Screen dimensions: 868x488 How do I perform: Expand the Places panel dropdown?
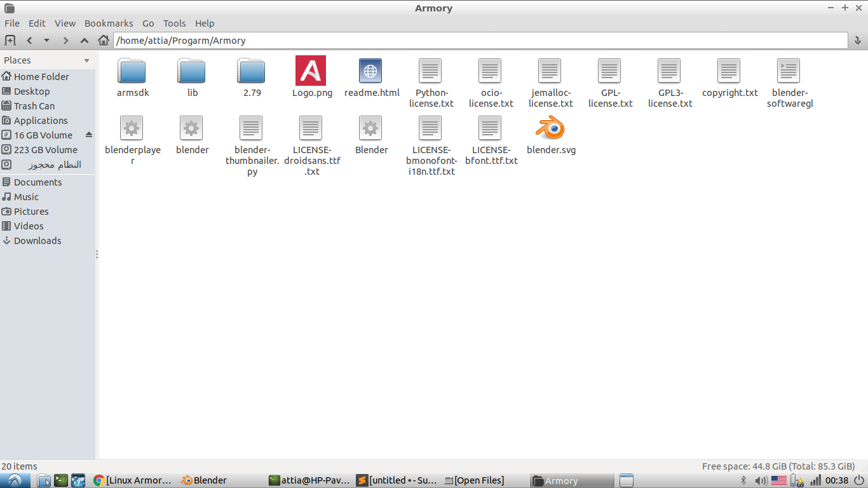pos(88,60)
